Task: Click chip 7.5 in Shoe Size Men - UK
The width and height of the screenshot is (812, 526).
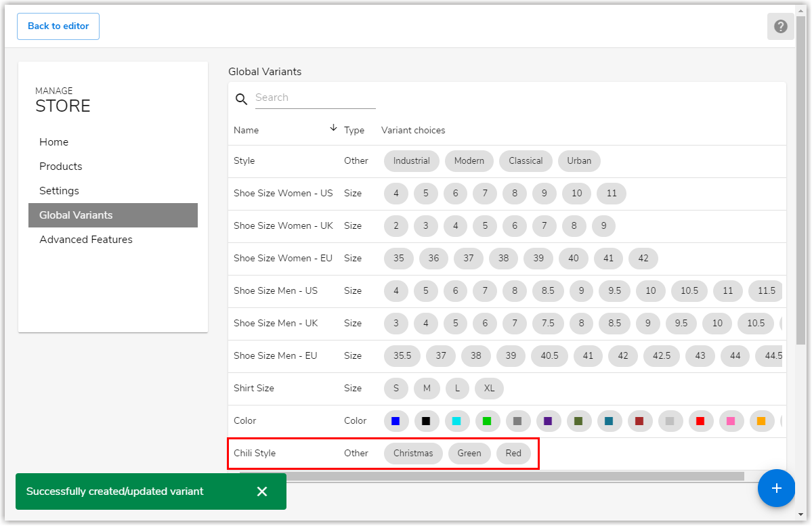Action: coord(548,324)
